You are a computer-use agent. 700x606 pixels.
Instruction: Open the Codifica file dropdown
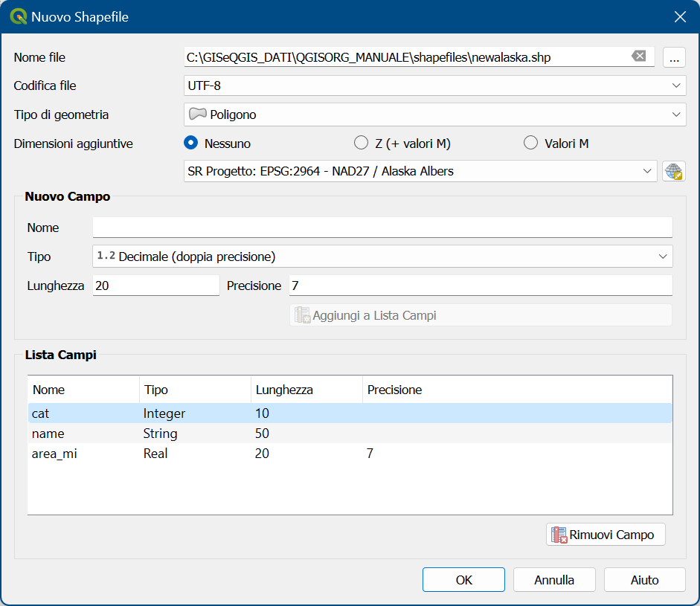[435, 86]
